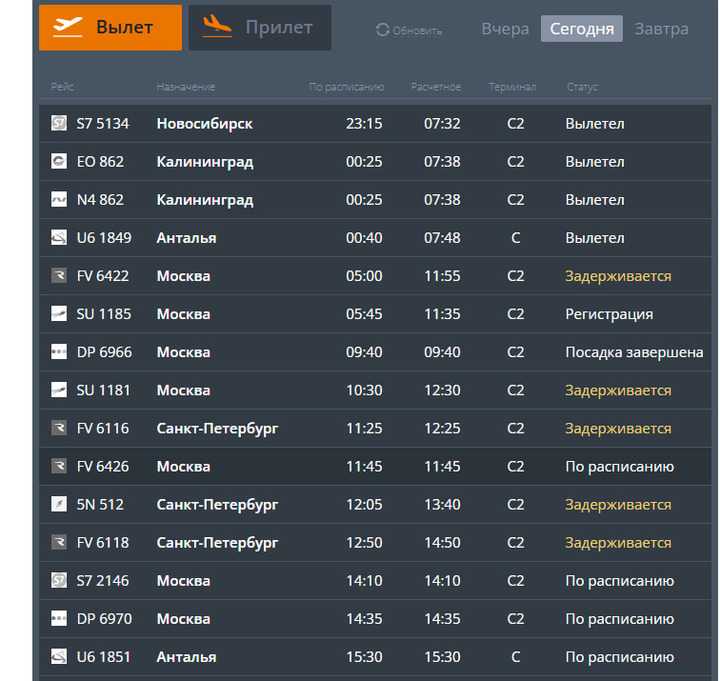The width and height of the screenshot is (720, 681).
Task: Show yesterday's flights with Вчера
Action: pyautogui.click(x=505, y=29)
